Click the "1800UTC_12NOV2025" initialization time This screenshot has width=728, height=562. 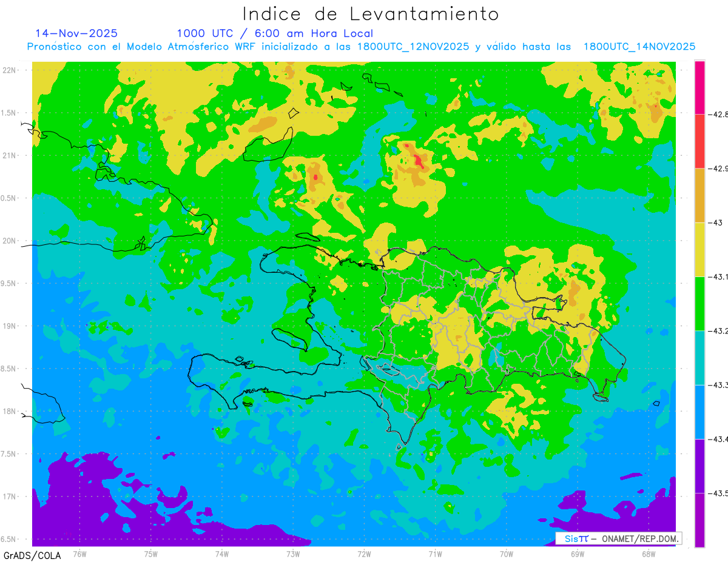pos(413,47)
